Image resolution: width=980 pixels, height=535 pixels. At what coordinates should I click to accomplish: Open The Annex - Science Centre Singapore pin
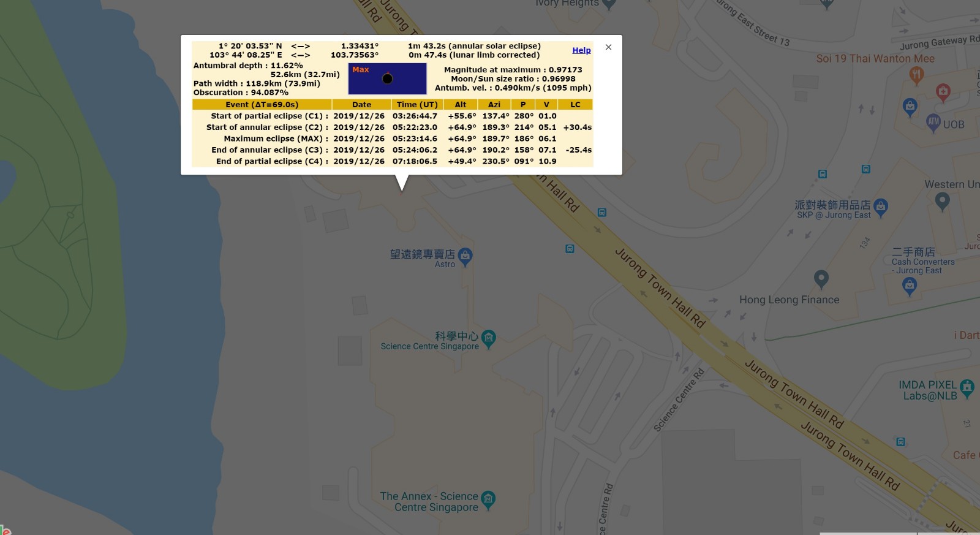[488, 499]
